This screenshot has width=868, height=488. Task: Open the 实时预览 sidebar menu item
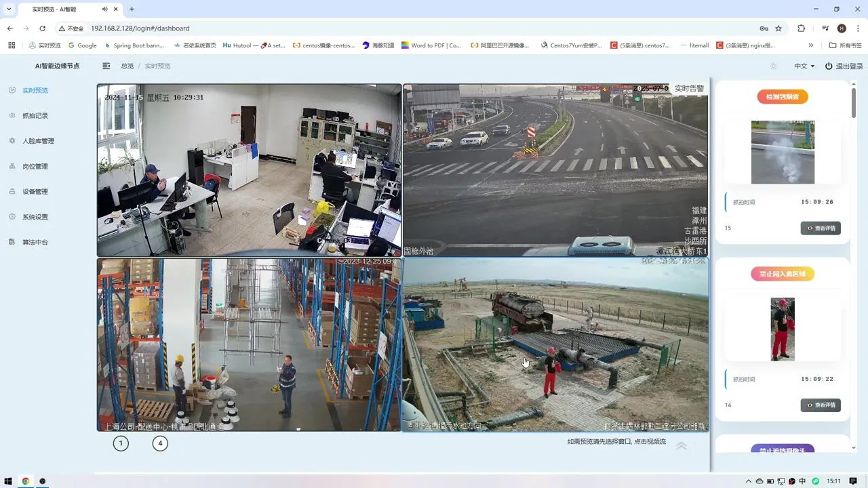click(35, 90)
